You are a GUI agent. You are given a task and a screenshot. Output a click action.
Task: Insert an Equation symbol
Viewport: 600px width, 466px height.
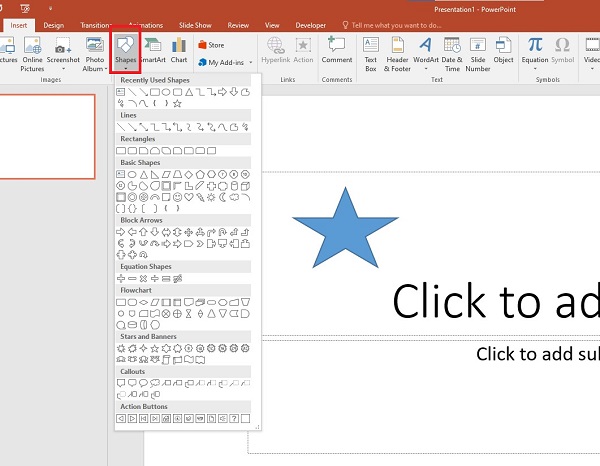coord(535,51)
